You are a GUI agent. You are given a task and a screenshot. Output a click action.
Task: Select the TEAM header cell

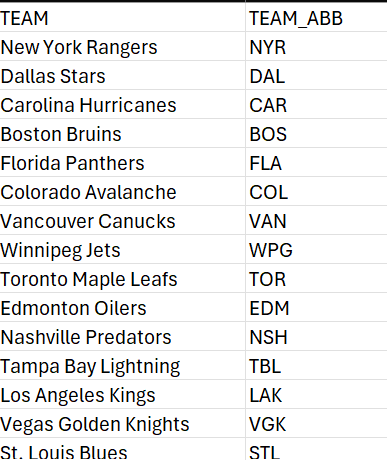[x=122, y=17]
